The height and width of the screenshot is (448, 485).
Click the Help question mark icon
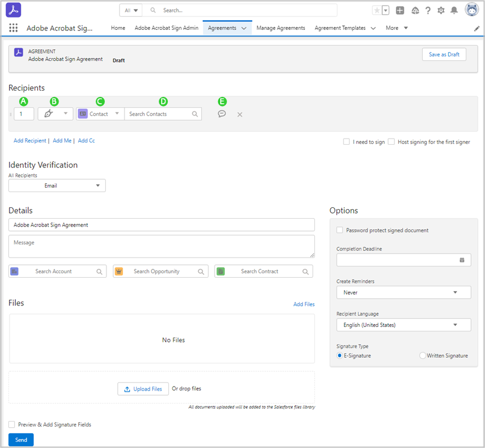[x=428, y=10]
